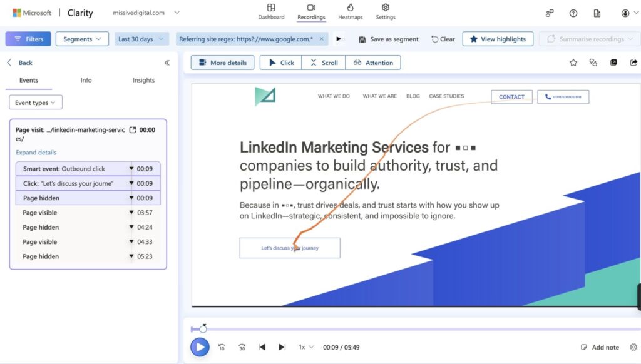Play the session recording
Viewport: 641px width, 364px height.
pyautogui.click(x=200, y=347)
